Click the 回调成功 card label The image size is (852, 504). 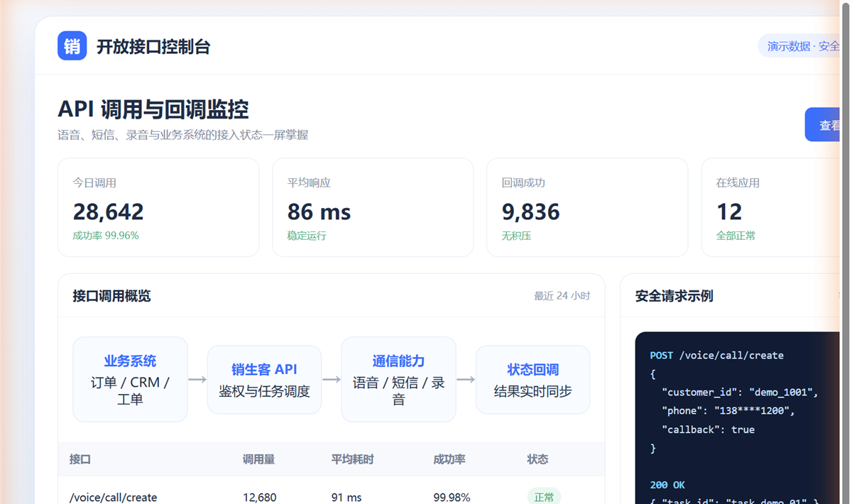pos(523,182)
